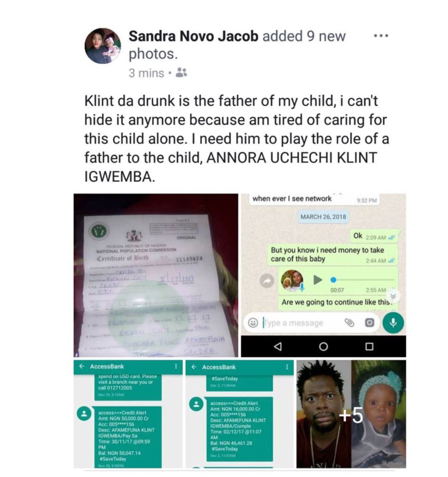448x477 pixels.
Task: Tap the paperclip attachment icon
Action: [x=349, y=322]
